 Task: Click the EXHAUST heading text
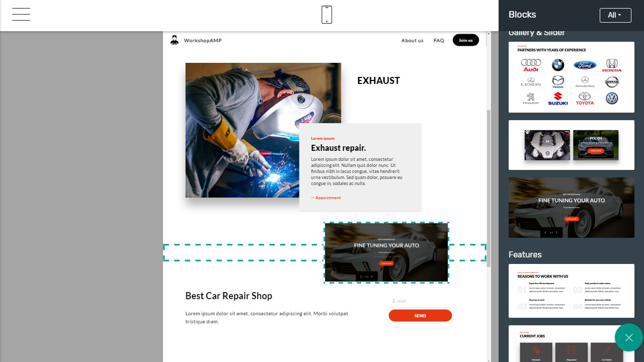pos(378,80)
